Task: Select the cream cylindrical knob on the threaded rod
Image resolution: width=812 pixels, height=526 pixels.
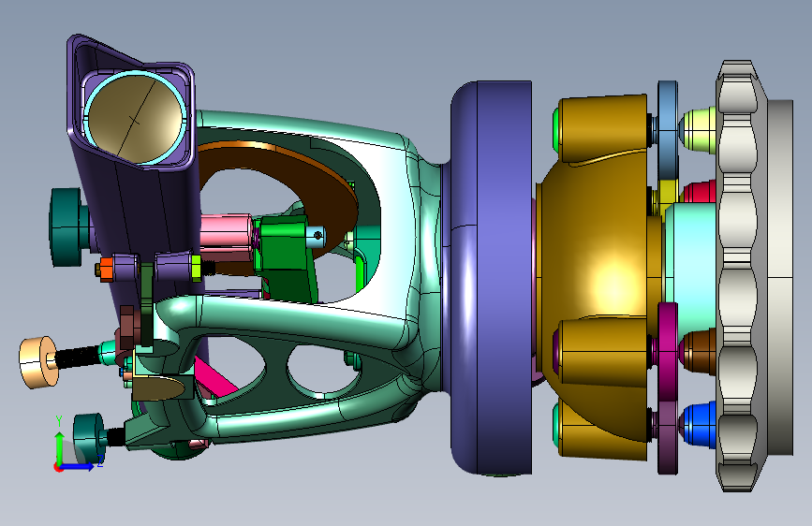Action: (38, 361)
